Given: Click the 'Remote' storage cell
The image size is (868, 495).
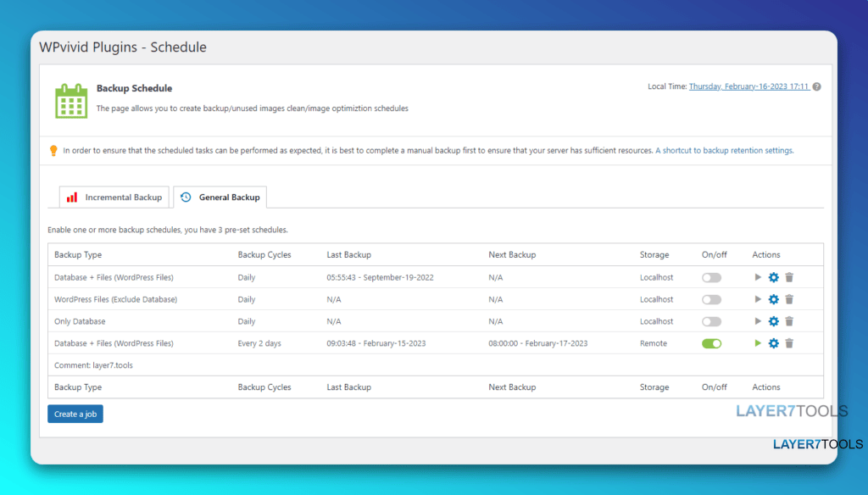Looking at the screenshot, I should [x=654, y=343].
